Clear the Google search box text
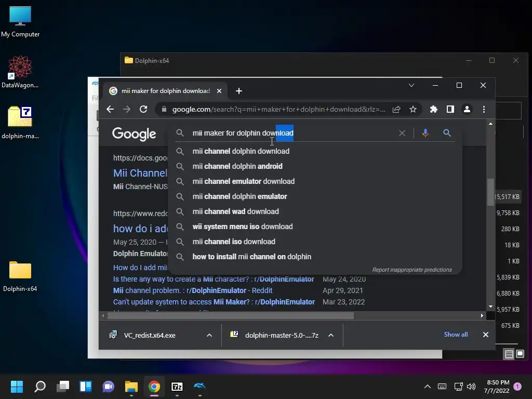 (x=402, y=133)
